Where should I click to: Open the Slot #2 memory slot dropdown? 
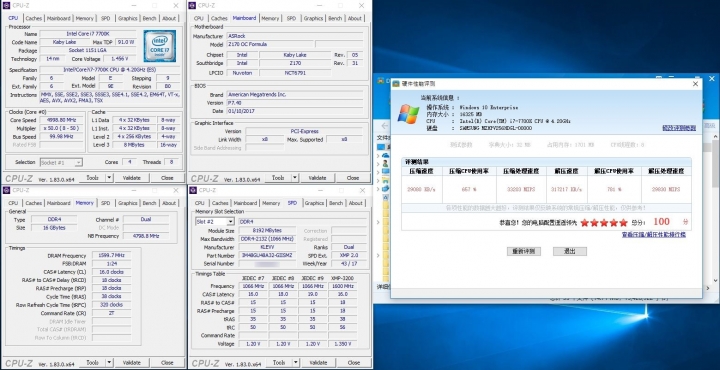pyautogui.click(x=230, y=222)
